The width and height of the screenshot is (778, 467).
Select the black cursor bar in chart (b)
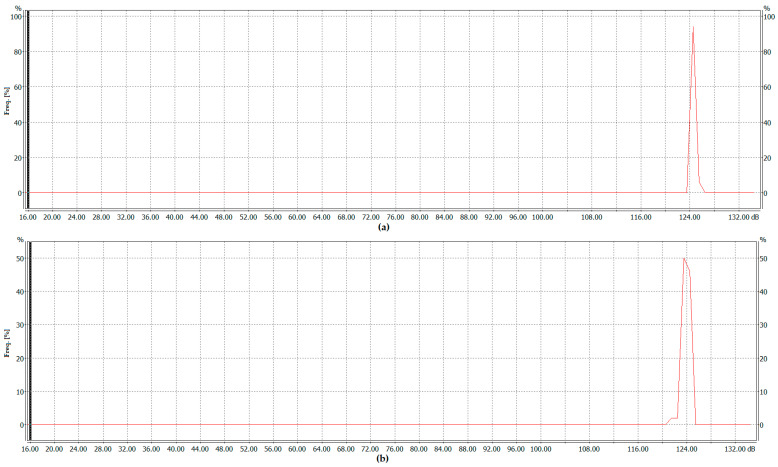click(30, 341)
